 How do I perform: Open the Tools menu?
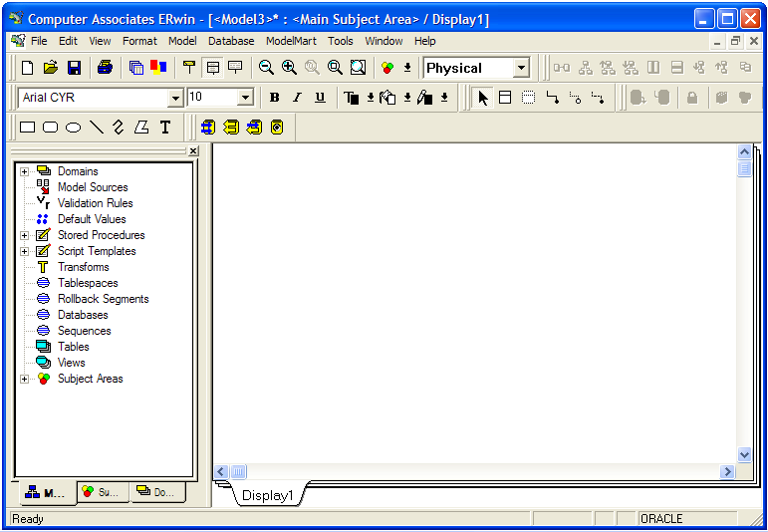pos(341,41)
